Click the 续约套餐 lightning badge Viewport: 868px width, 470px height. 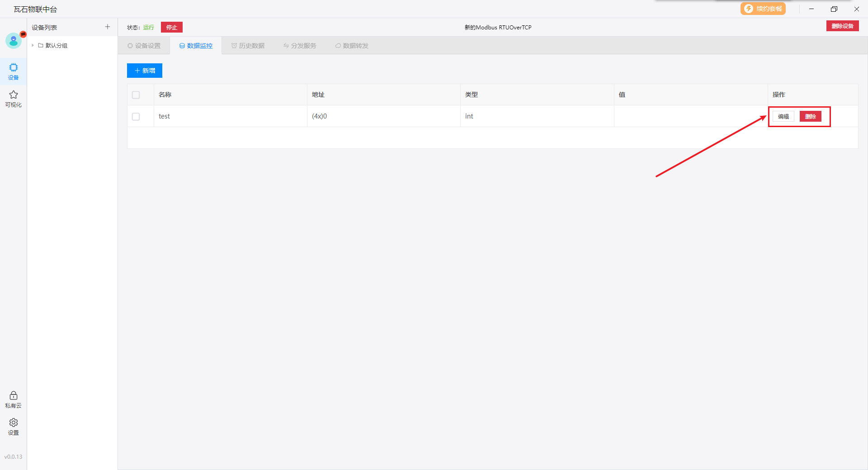pos(763,9)
